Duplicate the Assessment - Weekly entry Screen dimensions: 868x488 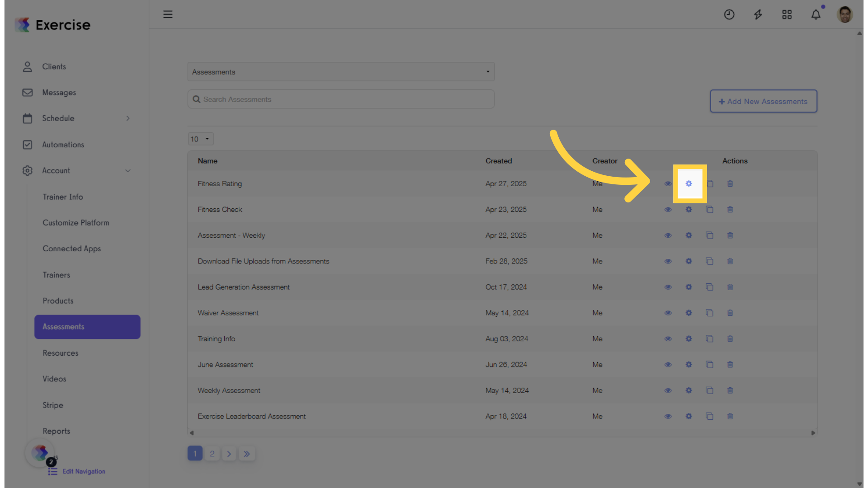tap(709, 235)
